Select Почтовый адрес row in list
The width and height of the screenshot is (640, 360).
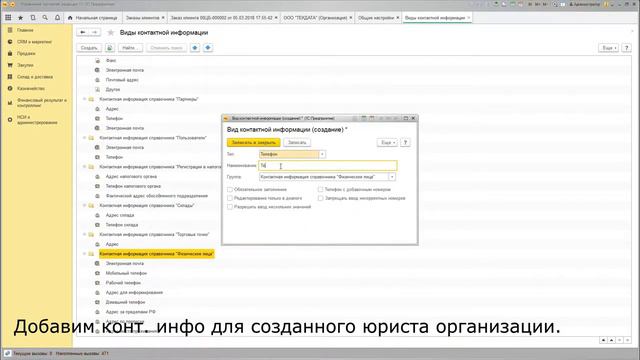[122, 80]
